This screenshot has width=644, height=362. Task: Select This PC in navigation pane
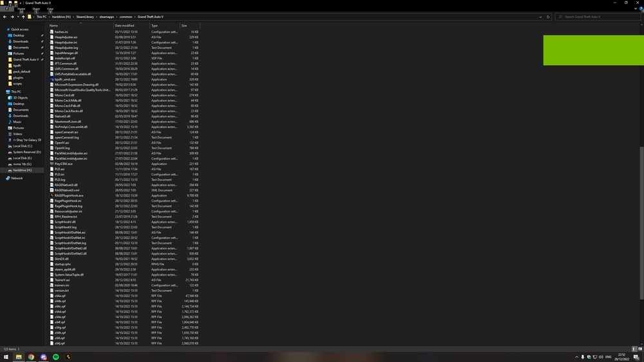click(x=16, y=91)
